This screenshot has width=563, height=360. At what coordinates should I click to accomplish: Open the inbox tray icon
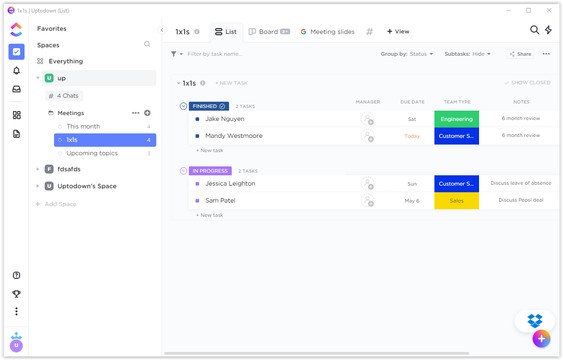coord(17,89)
